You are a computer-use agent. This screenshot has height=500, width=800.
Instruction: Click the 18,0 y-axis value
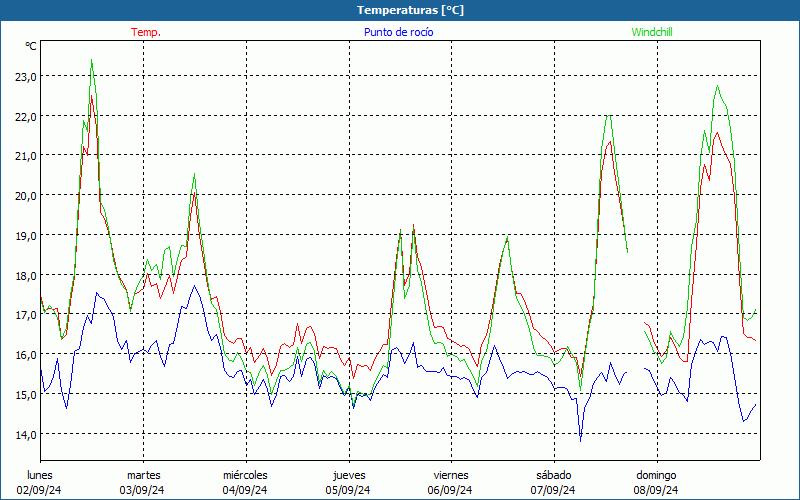pyautogui.click(x=26, y=276)
